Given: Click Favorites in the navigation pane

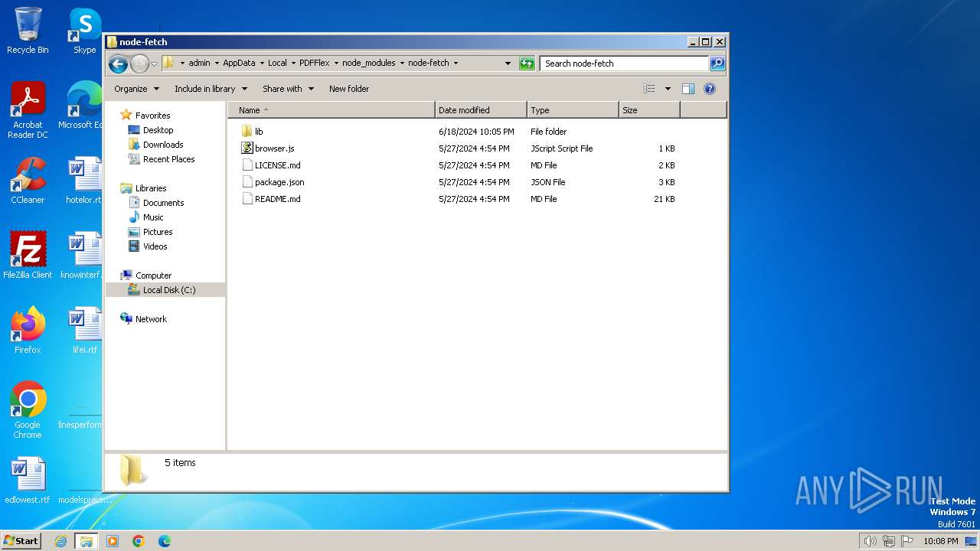Looking at the screenshot, I should pos(152,116).
